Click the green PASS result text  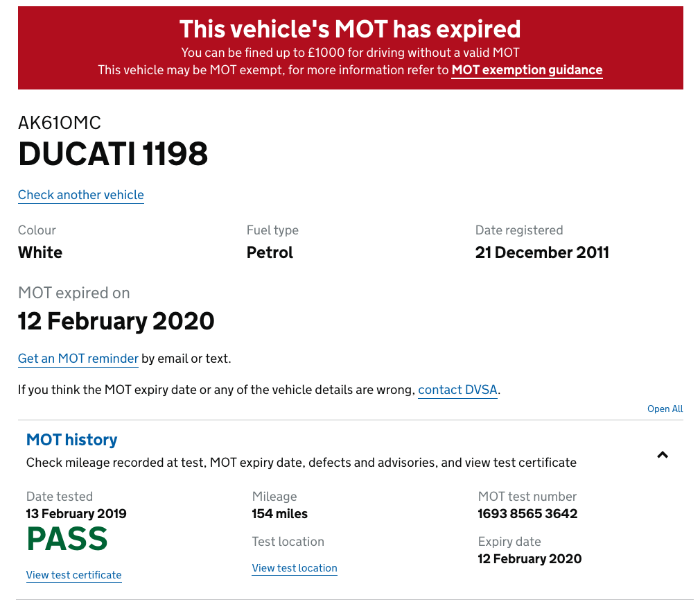(67, 540)
